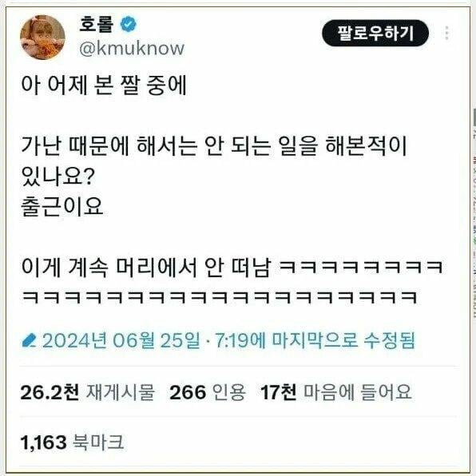
Task: Click the pencil edit-history icon
Action: click(29, 341)
